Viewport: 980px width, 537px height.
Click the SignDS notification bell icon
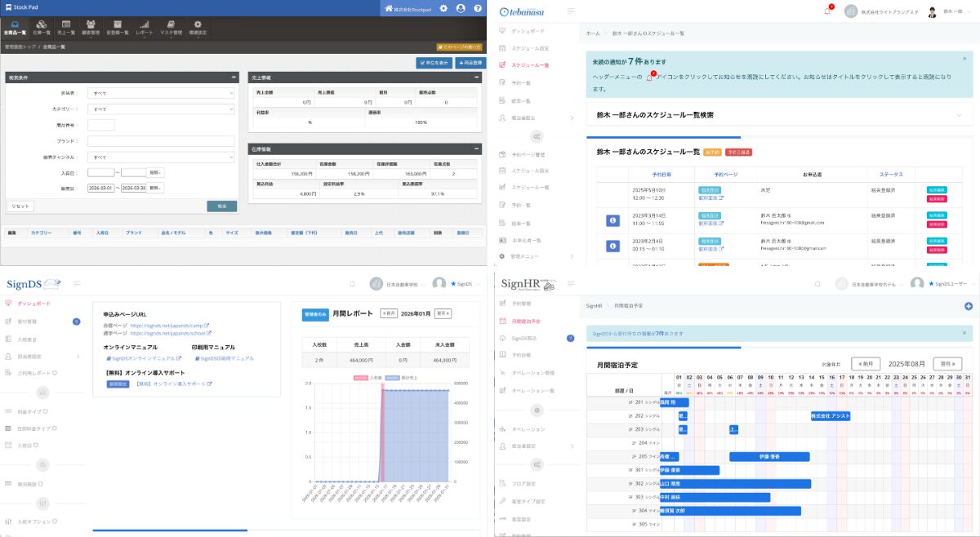(x=353, y=284)
